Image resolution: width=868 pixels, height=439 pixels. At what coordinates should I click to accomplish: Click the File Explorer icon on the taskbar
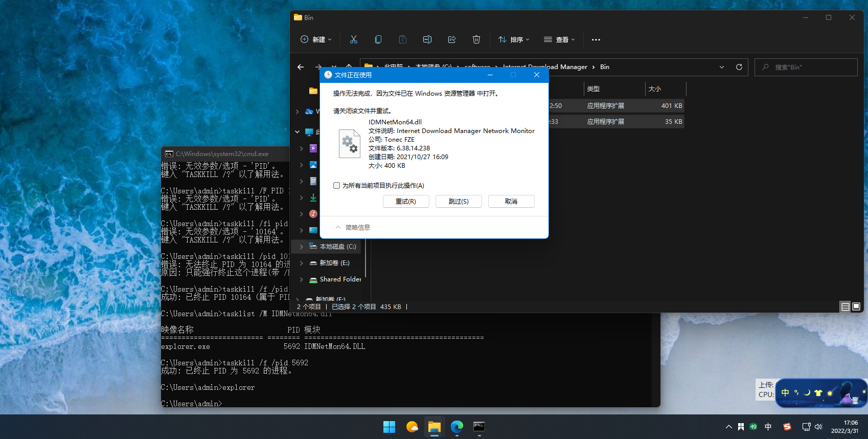pyautogui.click(x=435, y=427)
